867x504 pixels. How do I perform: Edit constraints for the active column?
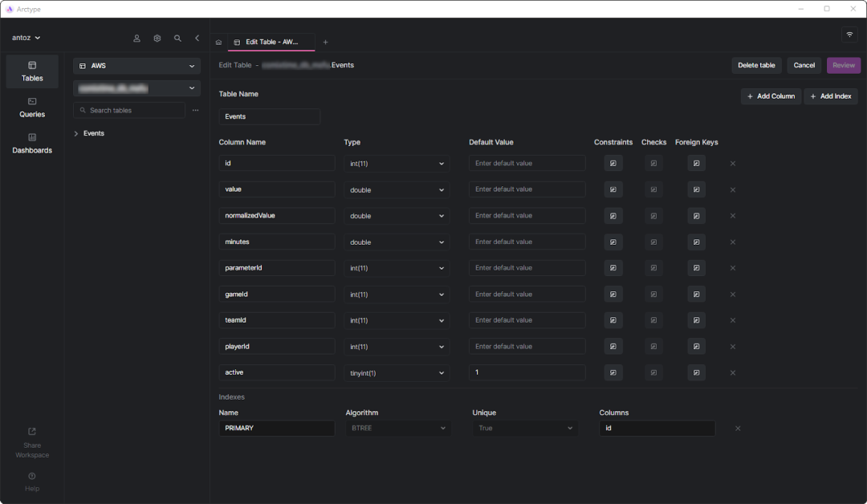pos(613,372)
